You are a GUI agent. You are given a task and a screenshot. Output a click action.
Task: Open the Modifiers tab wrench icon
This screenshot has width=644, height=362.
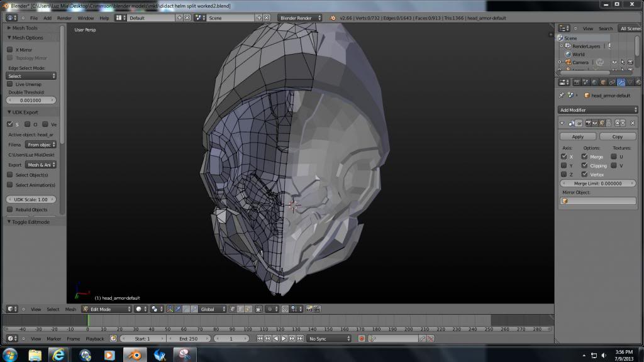click(x=621, y=82)
